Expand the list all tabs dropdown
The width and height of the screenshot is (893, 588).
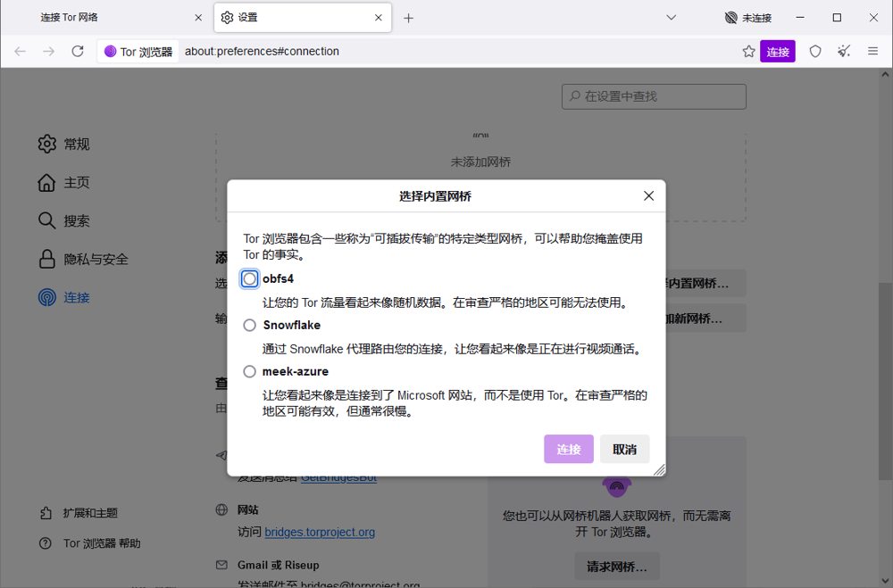(x=672, y=18)
